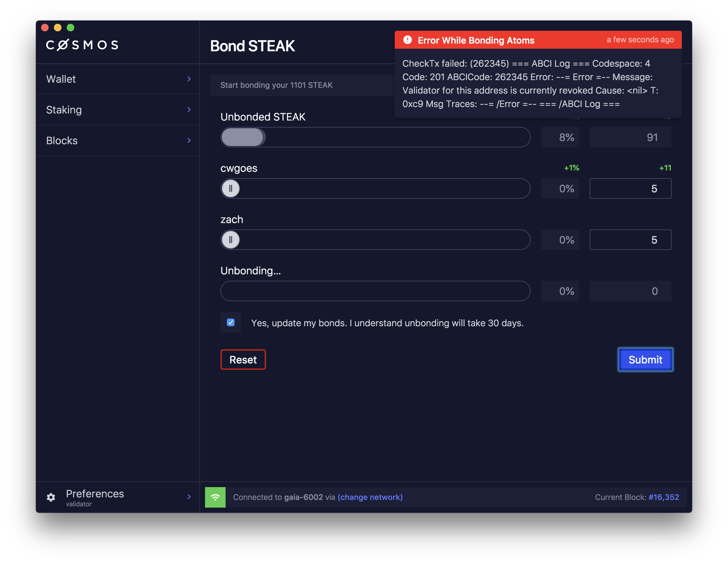Open Preferences for validator
Viewport: 728px width, 564px height.
pyautogui.click(x=118, y=497)
